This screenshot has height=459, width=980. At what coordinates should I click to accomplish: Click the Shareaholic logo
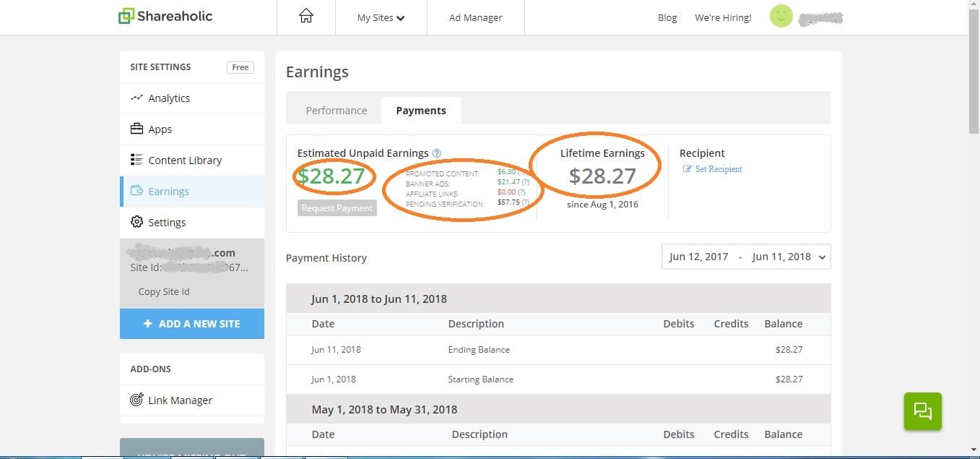pos(165,16)
